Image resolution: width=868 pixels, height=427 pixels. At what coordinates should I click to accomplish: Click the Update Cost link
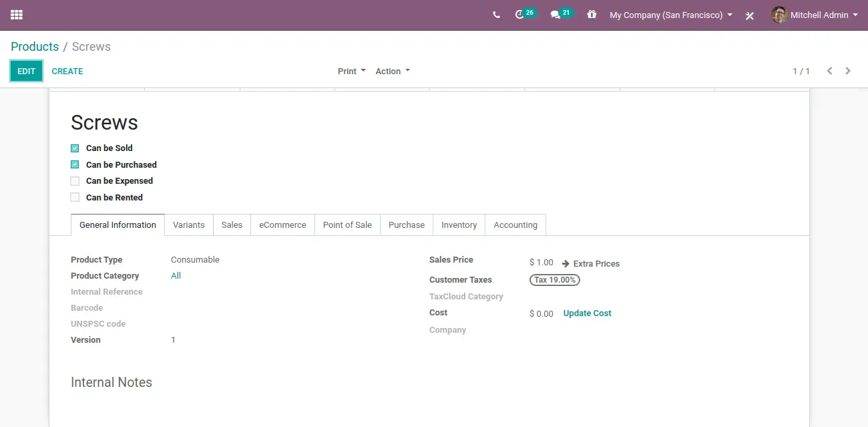pos(588,313)
